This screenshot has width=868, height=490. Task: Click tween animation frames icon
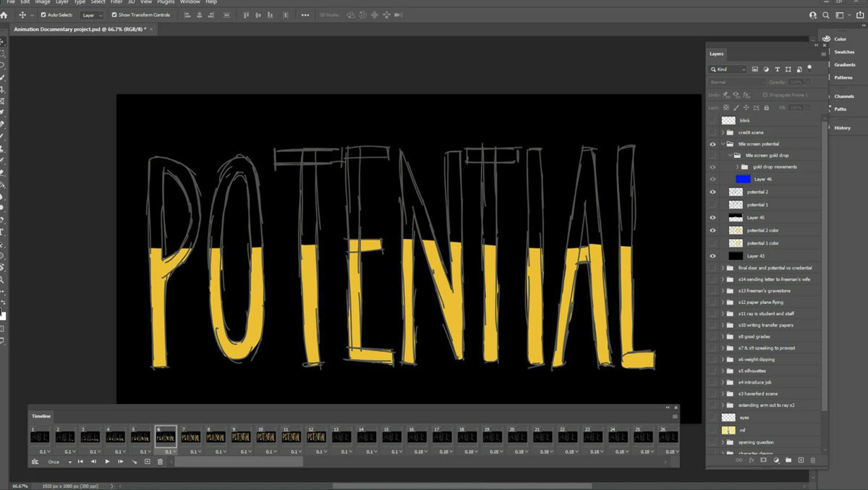click(135, 462)
